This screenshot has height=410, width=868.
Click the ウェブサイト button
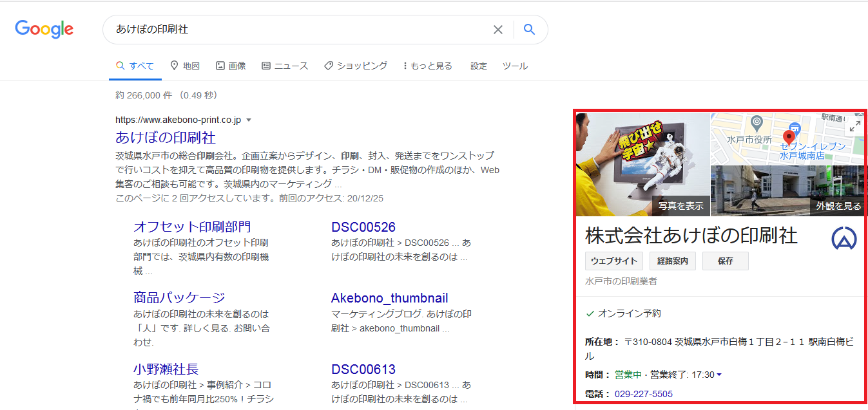click(x=614, y=261)
